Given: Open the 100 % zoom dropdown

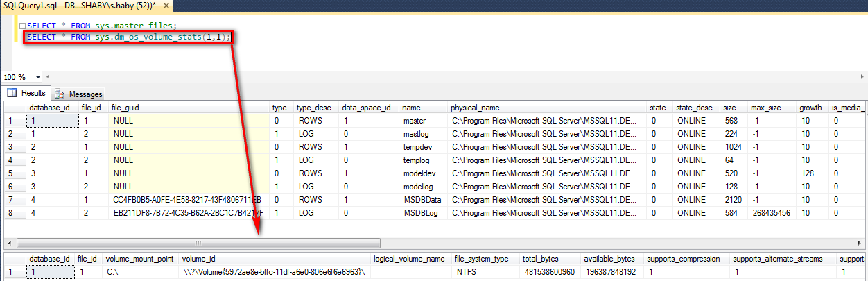Looking at the screenshot, I should 37,77.
